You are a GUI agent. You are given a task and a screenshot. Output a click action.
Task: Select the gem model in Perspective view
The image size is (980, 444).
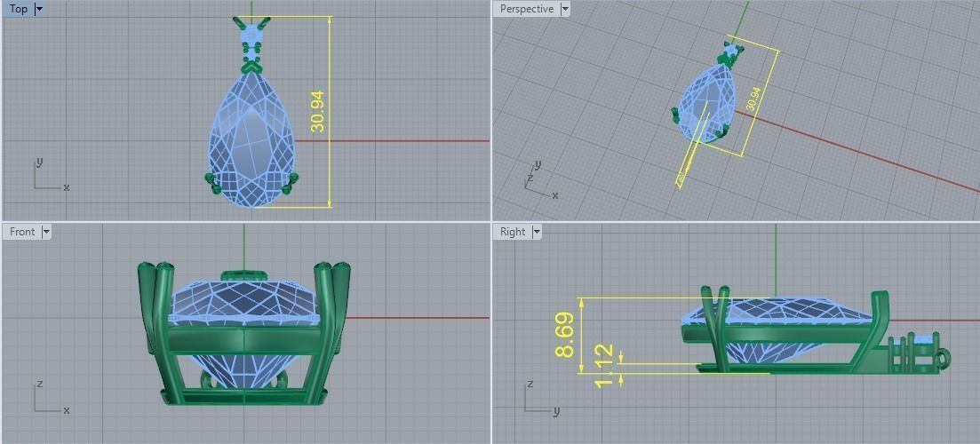(707, 103)
